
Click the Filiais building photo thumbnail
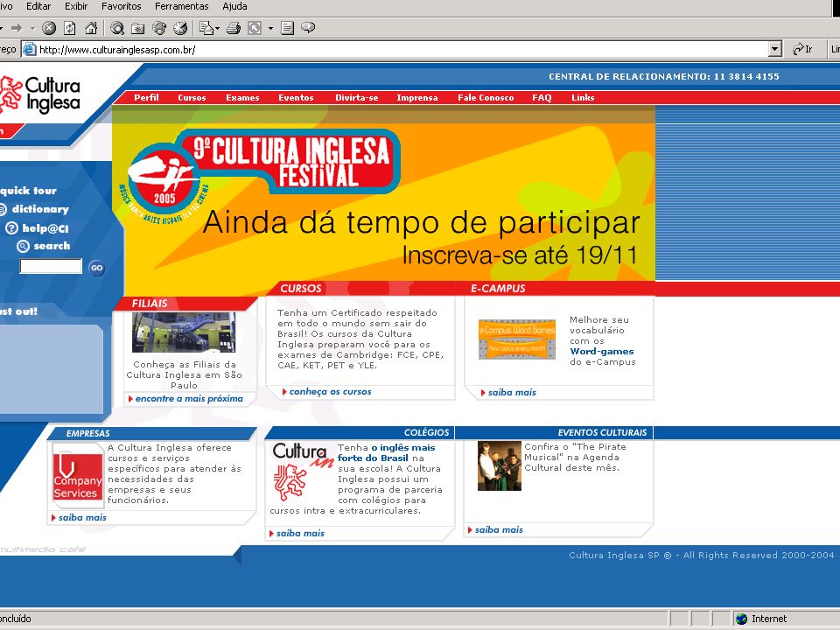click(x=184, y=332)
